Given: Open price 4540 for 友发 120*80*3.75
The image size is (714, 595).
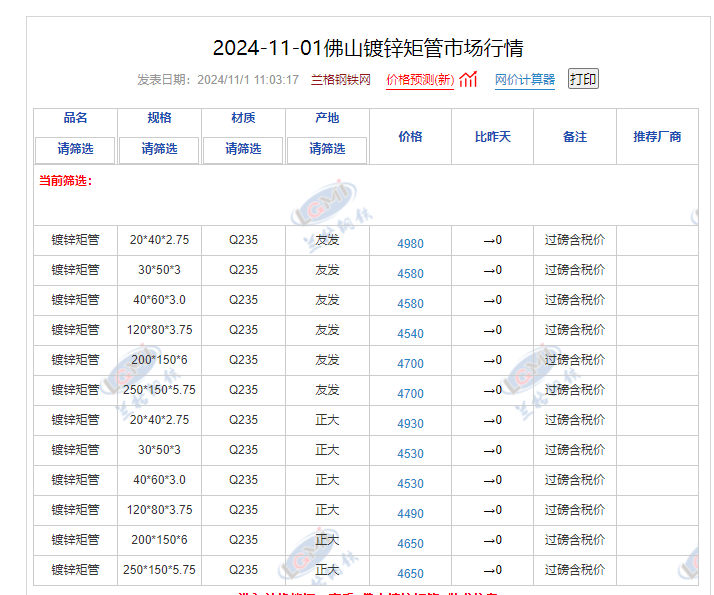Looking at the screenshot, I should (x=410, y=334).
